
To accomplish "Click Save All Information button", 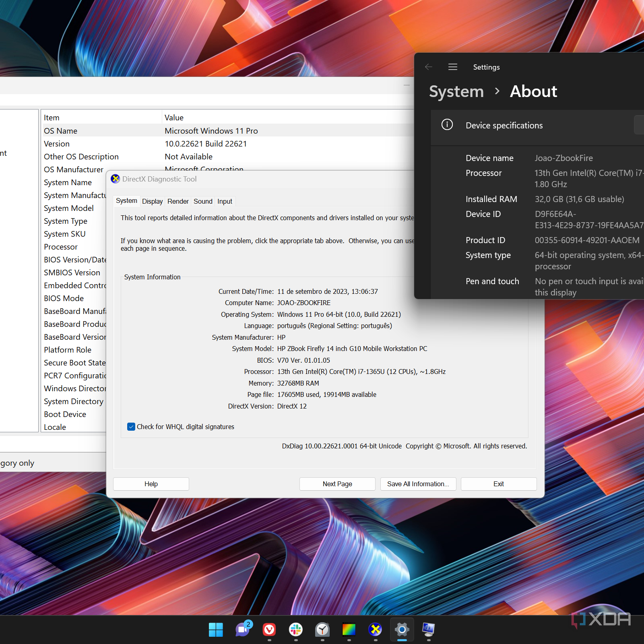I will [418, 484].
